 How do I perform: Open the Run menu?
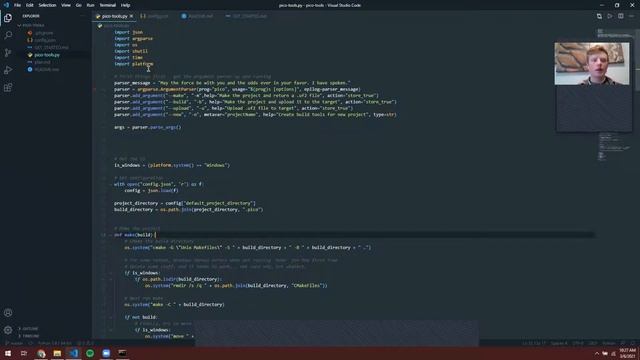90,5
